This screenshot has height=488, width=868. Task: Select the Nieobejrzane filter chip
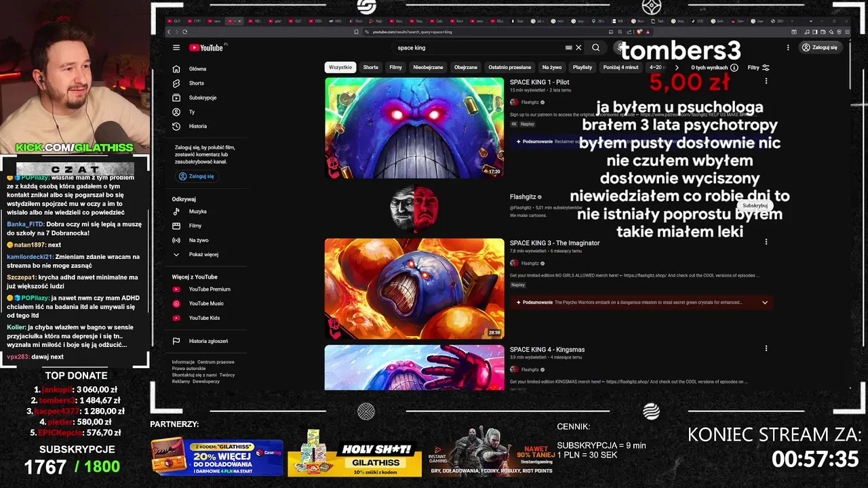coord(428,67)
